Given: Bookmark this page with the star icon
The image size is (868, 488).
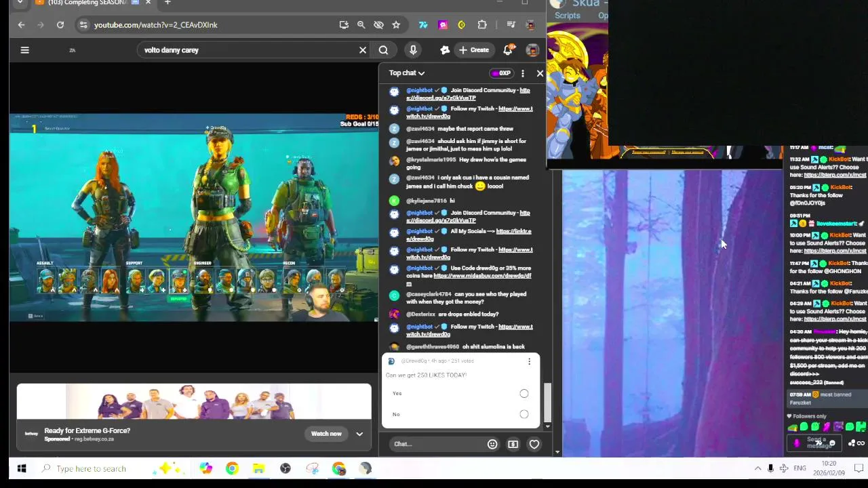Looking at the screenshot, I should [396, 25].
